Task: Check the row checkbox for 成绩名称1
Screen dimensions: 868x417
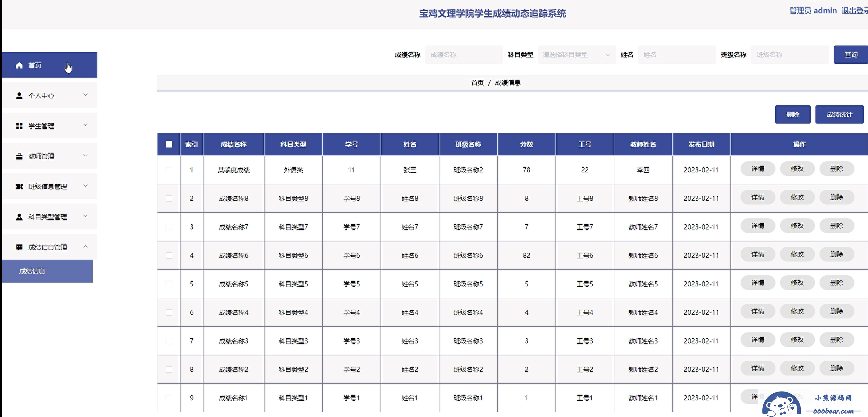Action: (169, 398)
